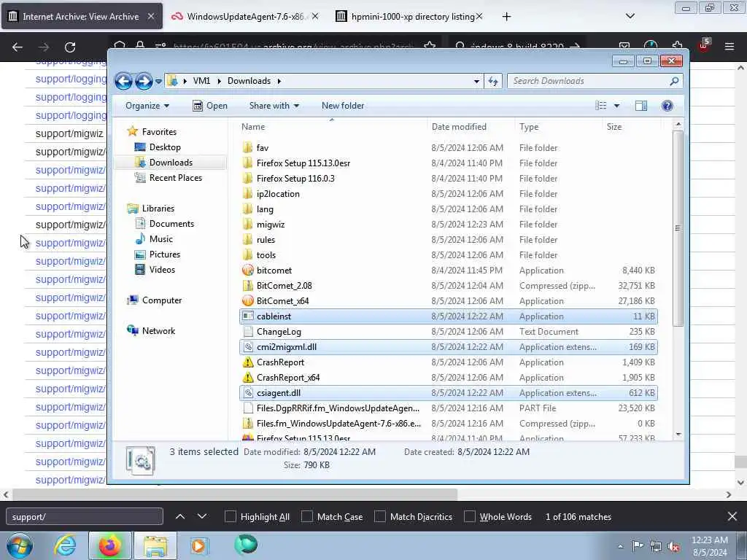Expand the arrow after VM1 in the path
The width and height of the screenshot is (747, 560).
tap(219, 81)
